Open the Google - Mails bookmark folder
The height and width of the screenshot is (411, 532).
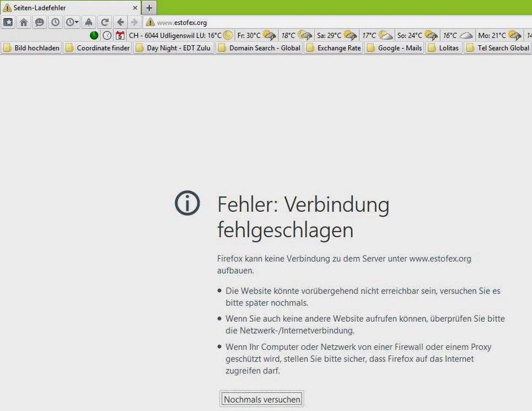click(394, 48)
